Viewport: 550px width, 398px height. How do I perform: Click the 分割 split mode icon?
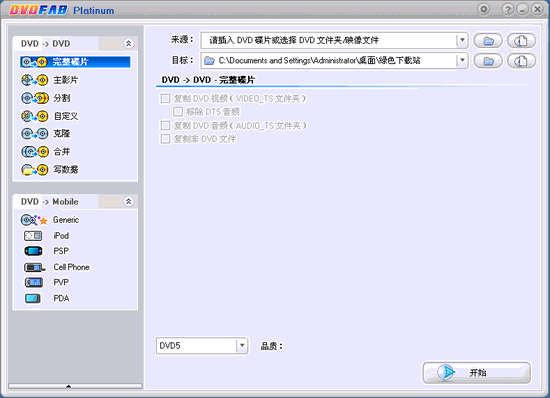(34, 98)
